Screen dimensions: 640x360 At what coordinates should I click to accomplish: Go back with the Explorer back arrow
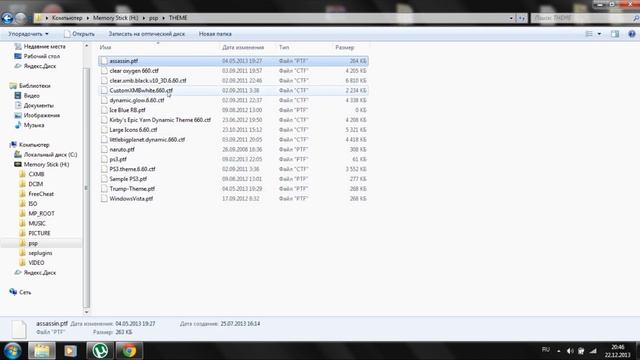(7, 18)
